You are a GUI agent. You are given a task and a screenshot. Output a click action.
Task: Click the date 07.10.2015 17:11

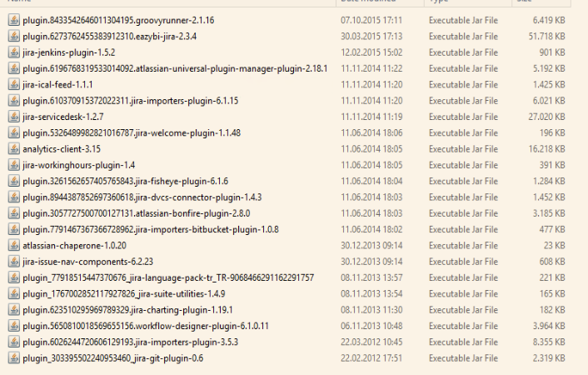(371, 20)
